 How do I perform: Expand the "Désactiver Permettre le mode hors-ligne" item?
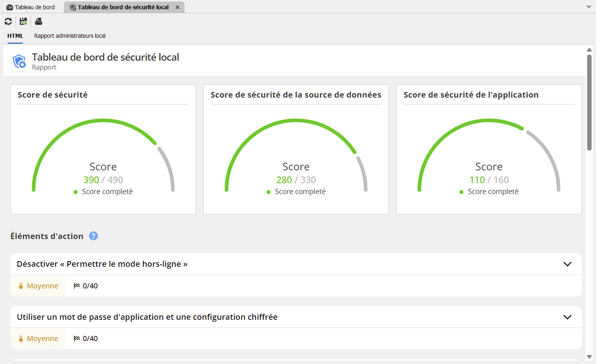coord(567,264)
